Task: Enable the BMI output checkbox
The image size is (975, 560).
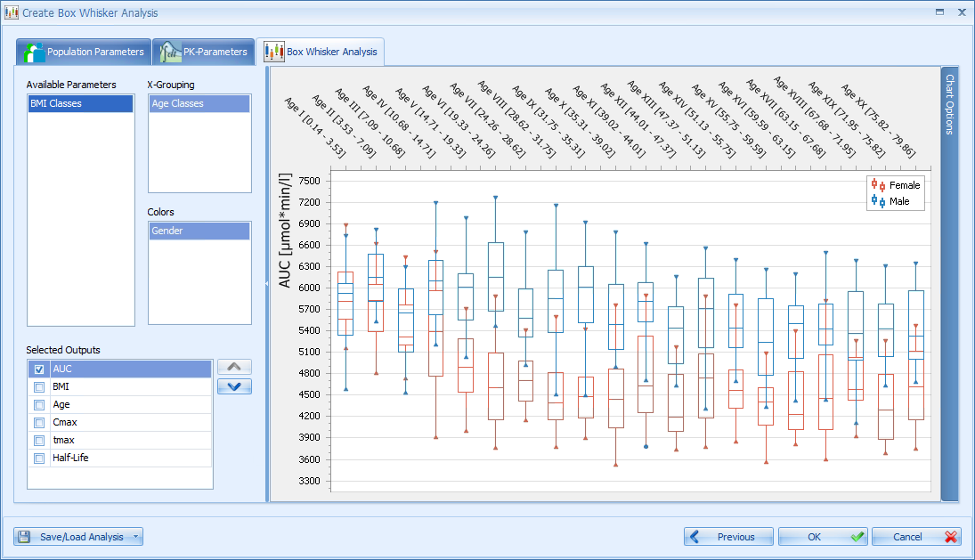Action: [x=39, y=387]
